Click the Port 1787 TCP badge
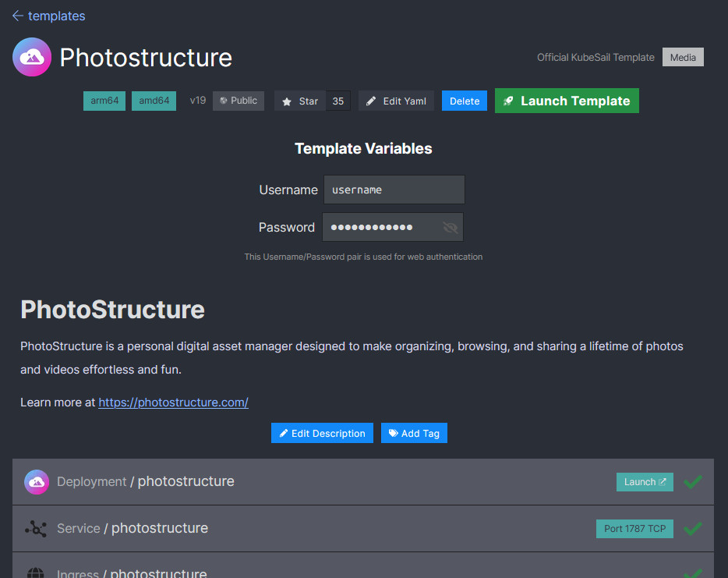 pos(634,529)
